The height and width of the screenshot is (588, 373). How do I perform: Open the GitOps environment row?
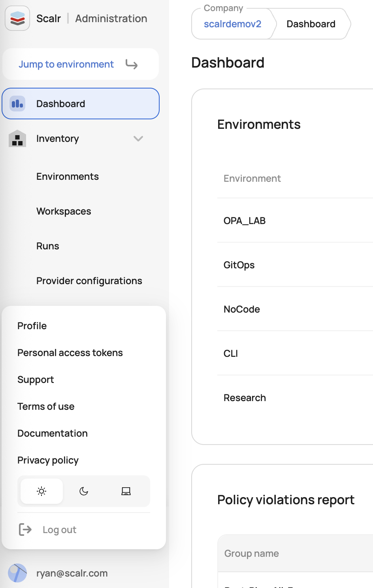[239, 265]
